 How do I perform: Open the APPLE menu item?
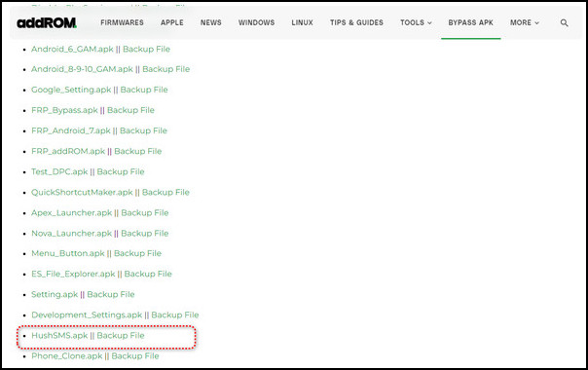(x=172, y=22)
